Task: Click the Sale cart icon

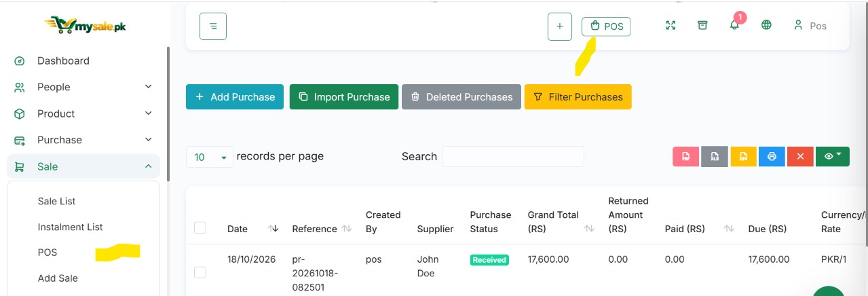Action: tap(20, 166)
